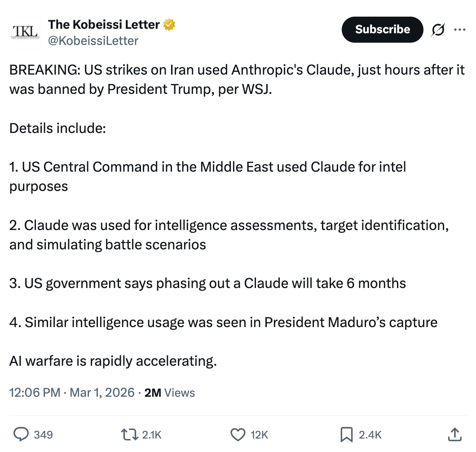Click the Mar 1, 2026 timestamp

point(101,392)
